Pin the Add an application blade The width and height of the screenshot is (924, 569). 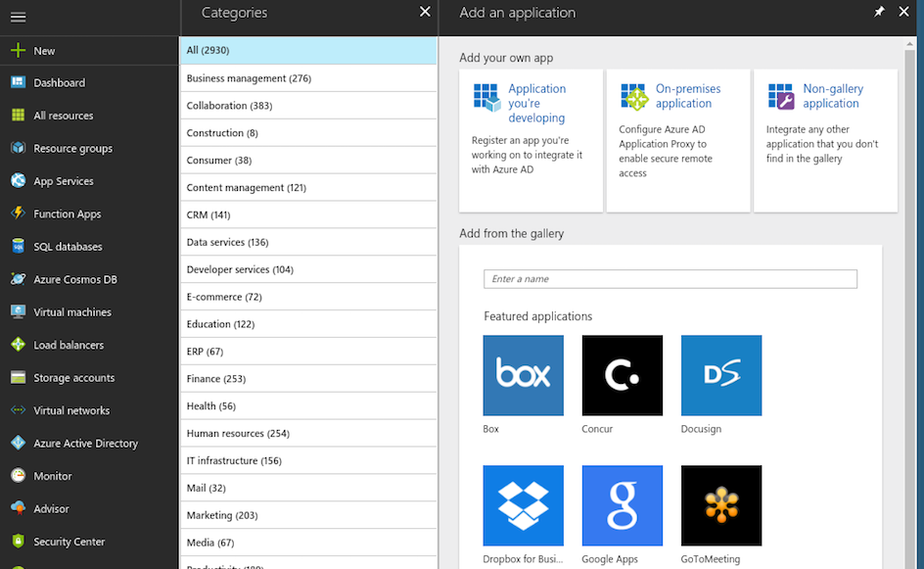point(879,12)
